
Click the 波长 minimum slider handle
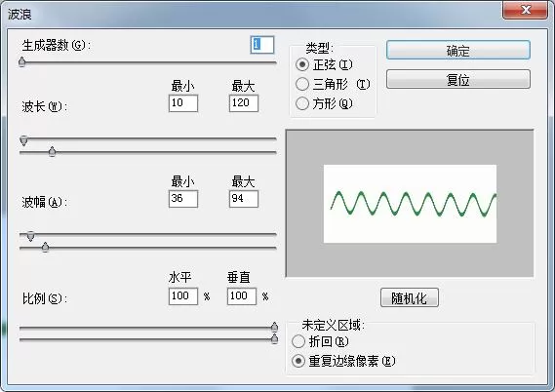(23, 140)
